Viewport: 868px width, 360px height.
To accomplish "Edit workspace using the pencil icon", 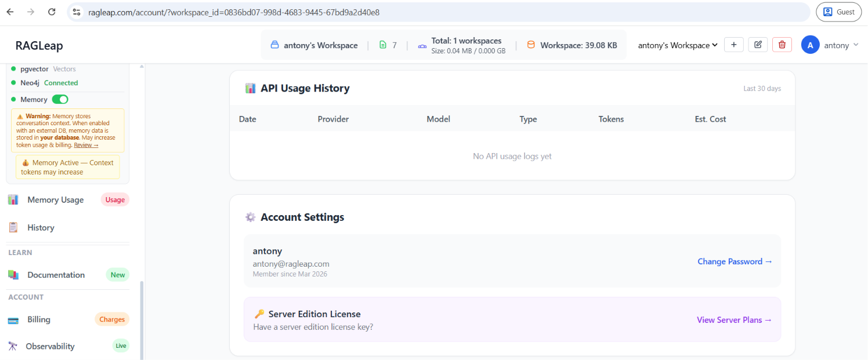I will coord(758,45).
